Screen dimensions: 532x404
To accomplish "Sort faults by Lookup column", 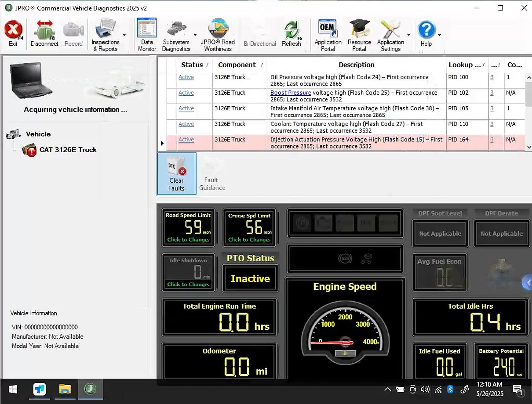I will coord(467,65).
